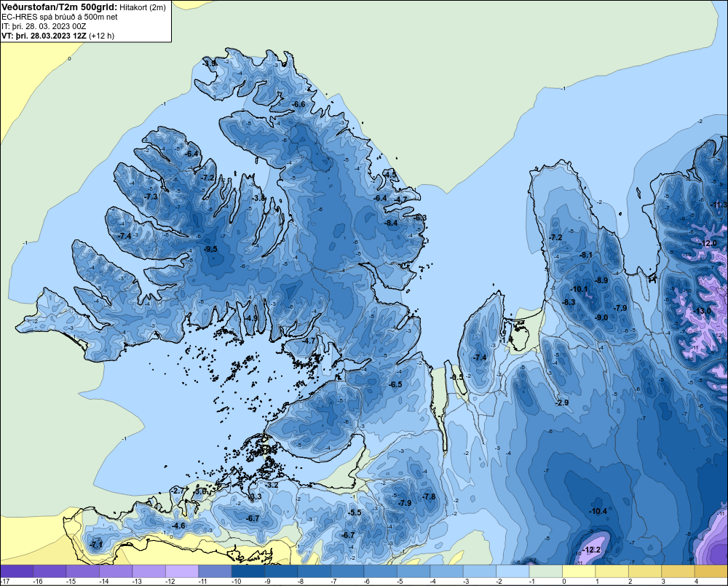The image size is (728, 586).
Task: Pick the dark blue swatch between -10 and -9
Action: click(248, 571)
